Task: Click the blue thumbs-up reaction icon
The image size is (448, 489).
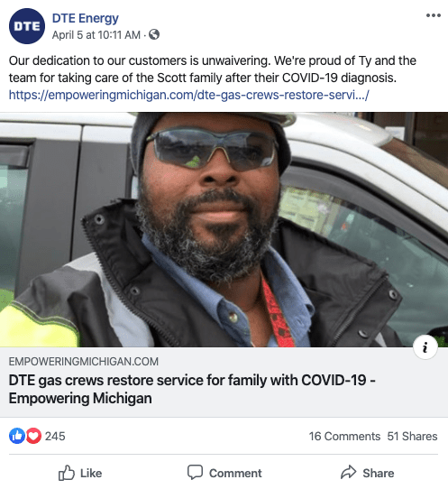Action: pyautogui.click(x=17, y=436)
